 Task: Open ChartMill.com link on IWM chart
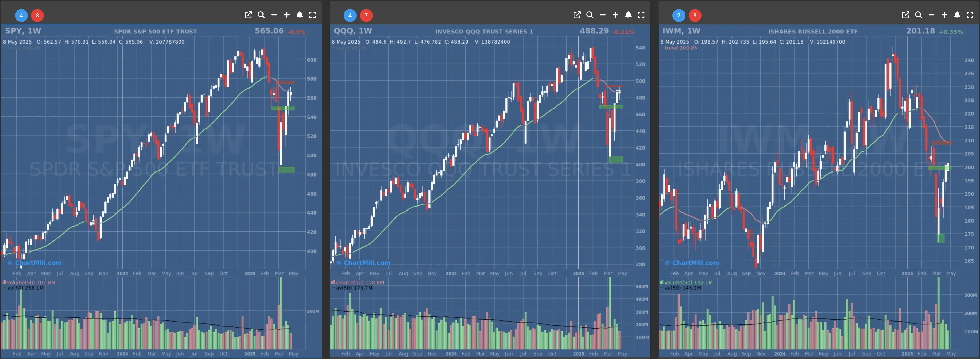click(692, 263)
